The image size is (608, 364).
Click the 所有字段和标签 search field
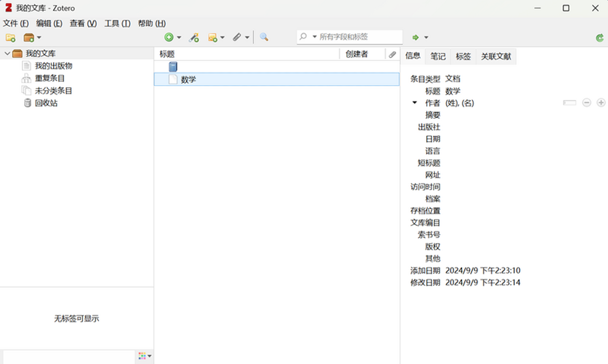pyautogui.click(x=350, y=36)
